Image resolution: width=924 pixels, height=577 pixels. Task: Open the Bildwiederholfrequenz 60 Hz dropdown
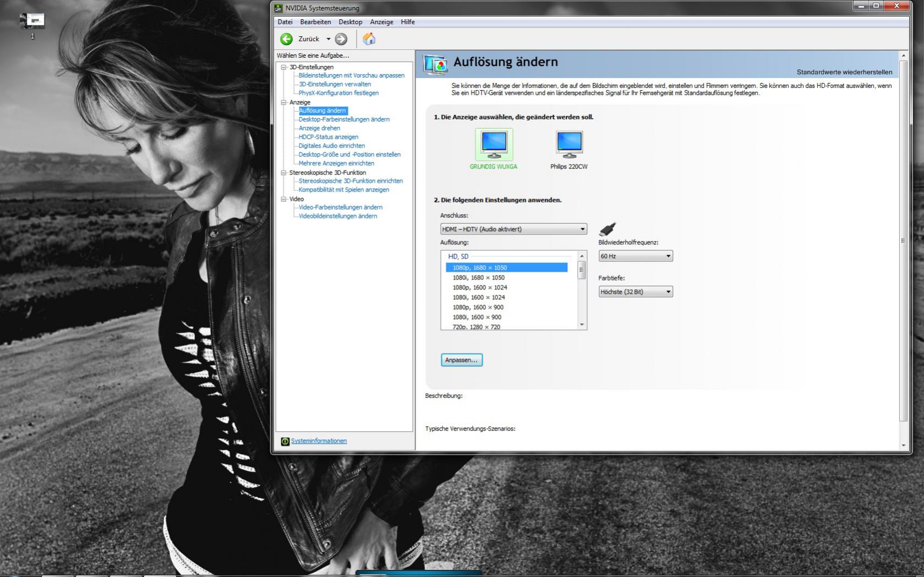[x=636, y=256]
